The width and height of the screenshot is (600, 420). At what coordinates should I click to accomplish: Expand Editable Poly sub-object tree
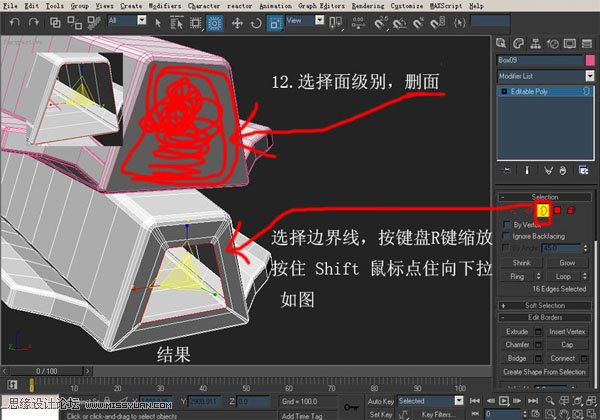pos(504,91)
